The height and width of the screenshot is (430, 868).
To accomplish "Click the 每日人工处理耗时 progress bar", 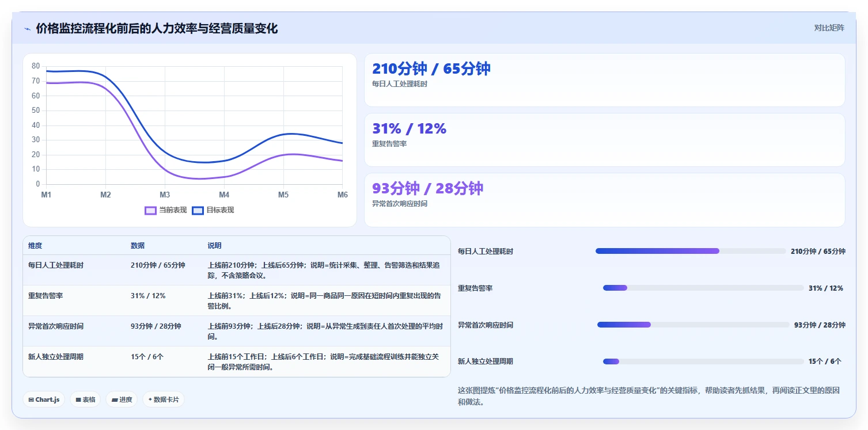I will coord(691,251).
